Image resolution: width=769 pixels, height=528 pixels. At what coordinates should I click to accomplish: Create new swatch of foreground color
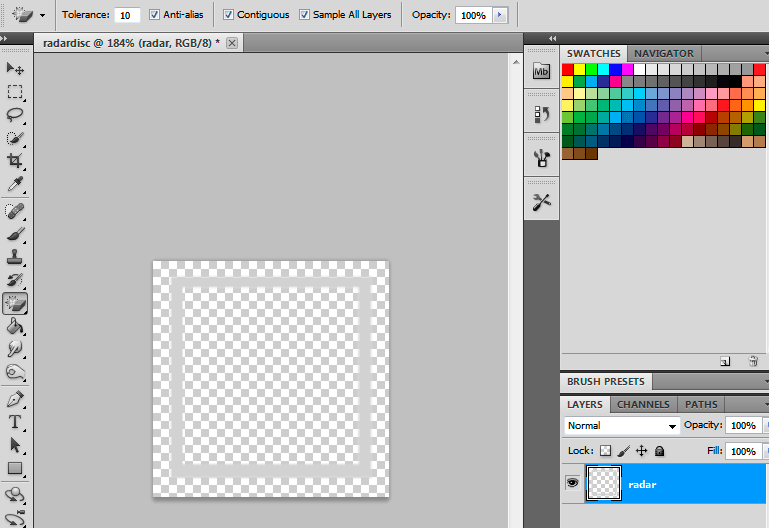(725, 361)
